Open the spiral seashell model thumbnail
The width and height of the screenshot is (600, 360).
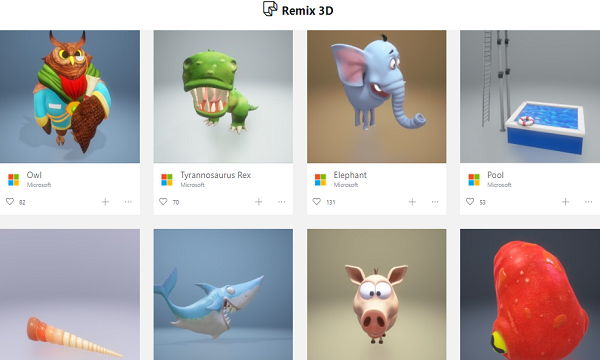70,295
